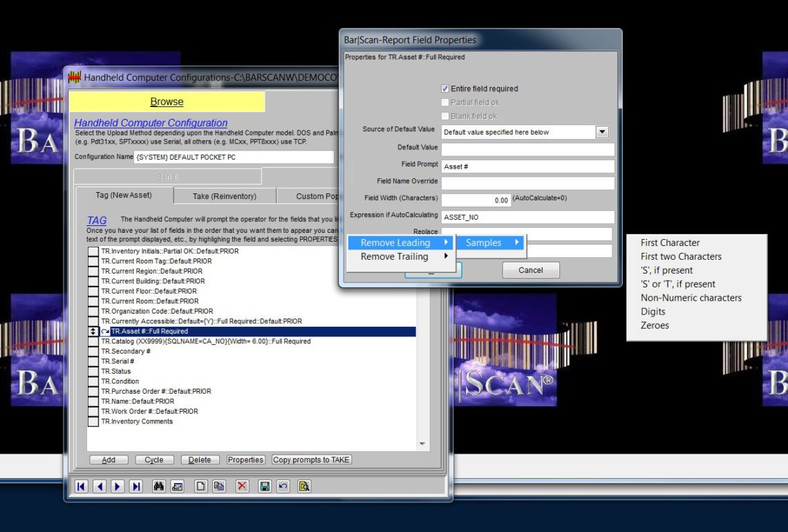Open Handheld Computer Configuration link

coord(151,123)
